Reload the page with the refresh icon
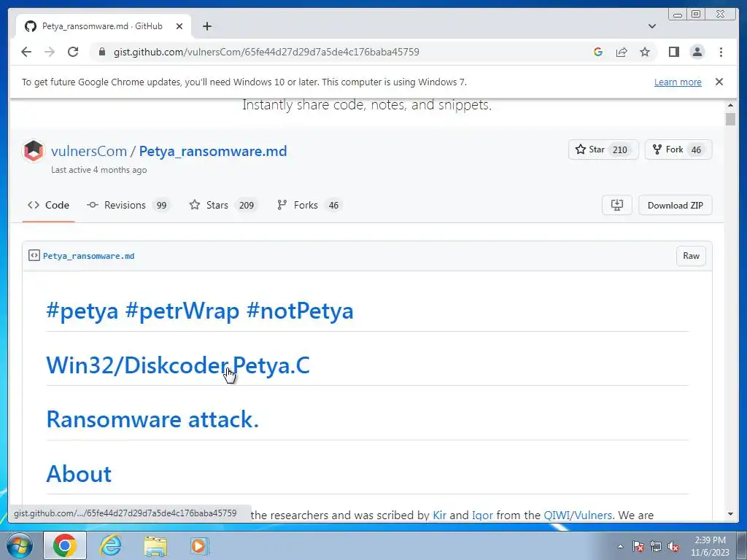Viewport: 747px width, 560px height. pyautogui.click(x=73, y=52)
